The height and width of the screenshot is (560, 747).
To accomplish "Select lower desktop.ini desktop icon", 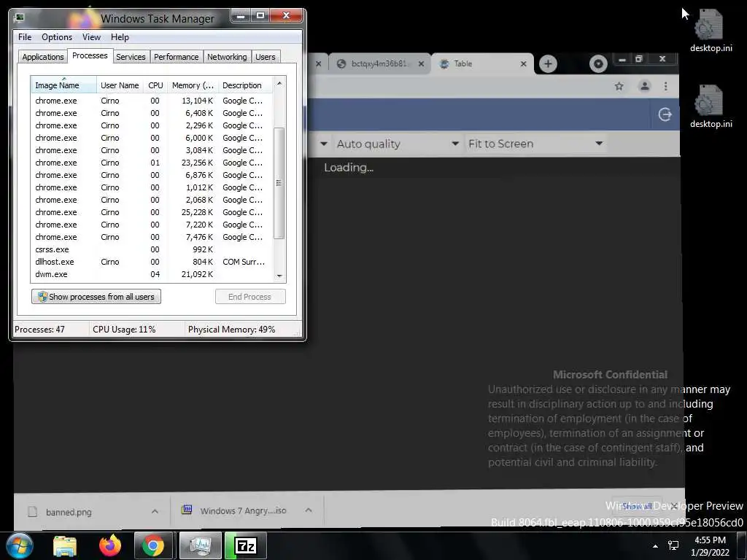I will 711,106.
